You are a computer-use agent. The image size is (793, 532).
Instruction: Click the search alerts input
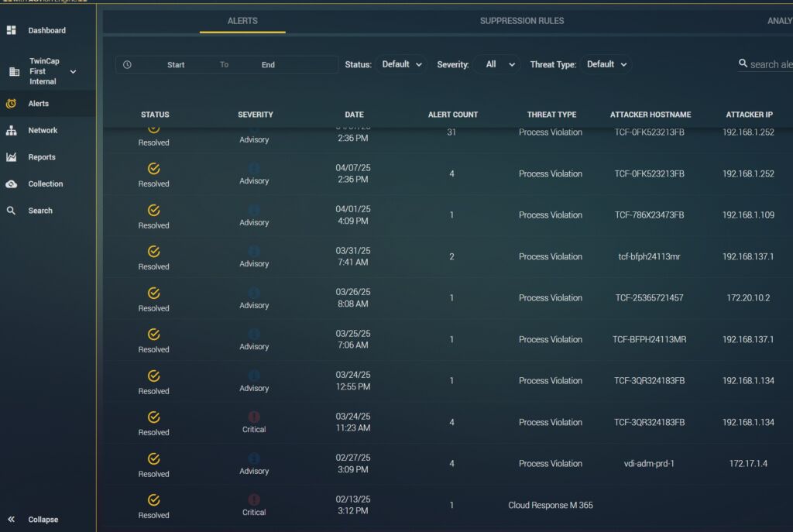[771, 65]
